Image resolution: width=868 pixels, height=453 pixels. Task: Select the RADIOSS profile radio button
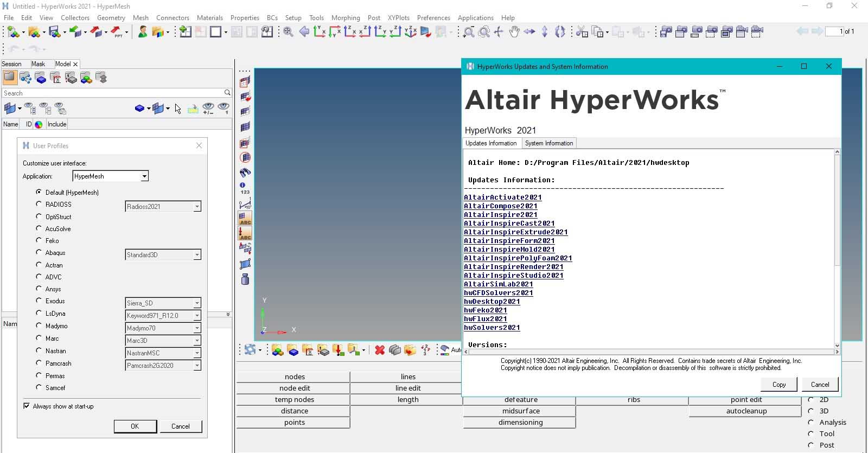click(x=39, y=204)
